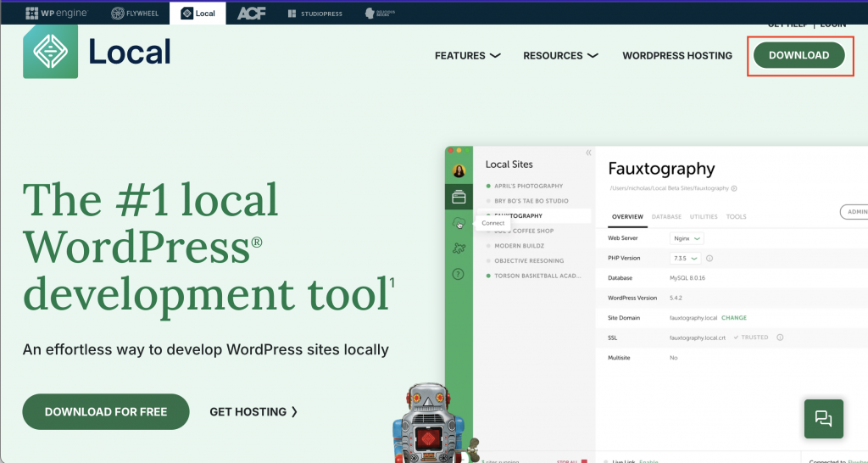Collapse the Local Sites panel chevrons
The width and height of the screenshot is (868, 463).
pyautogui.click(x=588, y=153)
